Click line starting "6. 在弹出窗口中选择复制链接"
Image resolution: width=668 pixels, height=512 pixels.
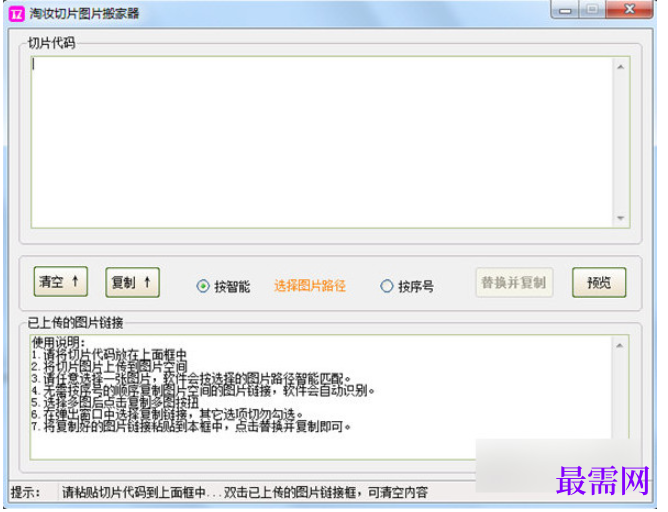coord(167,414)
